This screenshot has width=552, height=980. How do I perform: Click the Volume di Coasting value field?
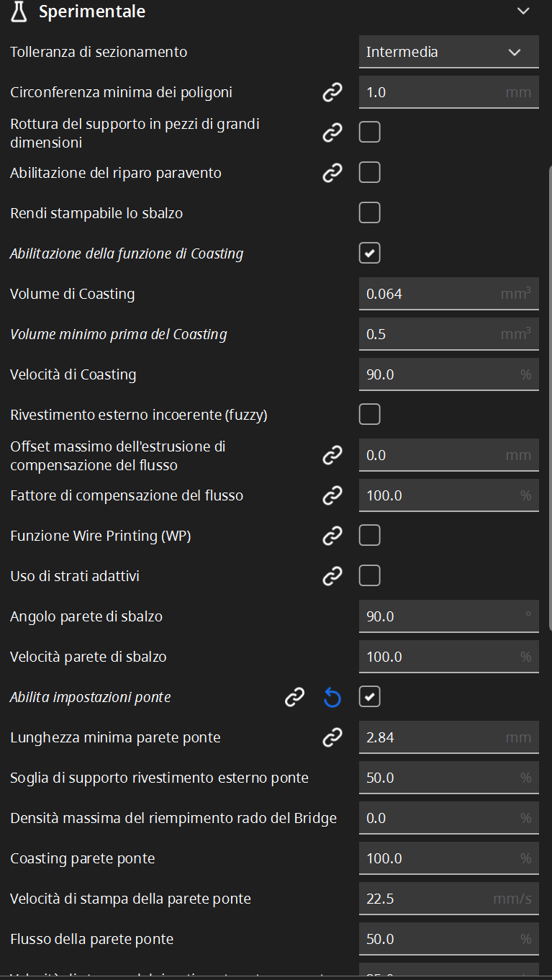click(449, 294)
